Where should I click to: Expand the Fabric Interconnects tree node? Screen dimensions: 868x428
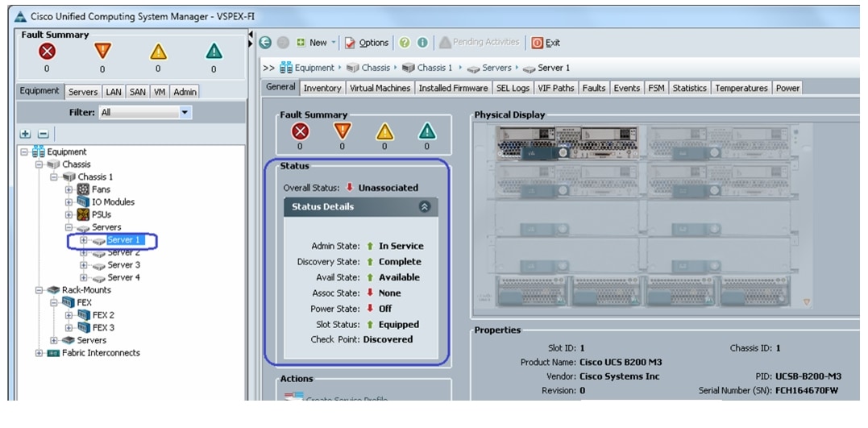[x=39, y=353]
